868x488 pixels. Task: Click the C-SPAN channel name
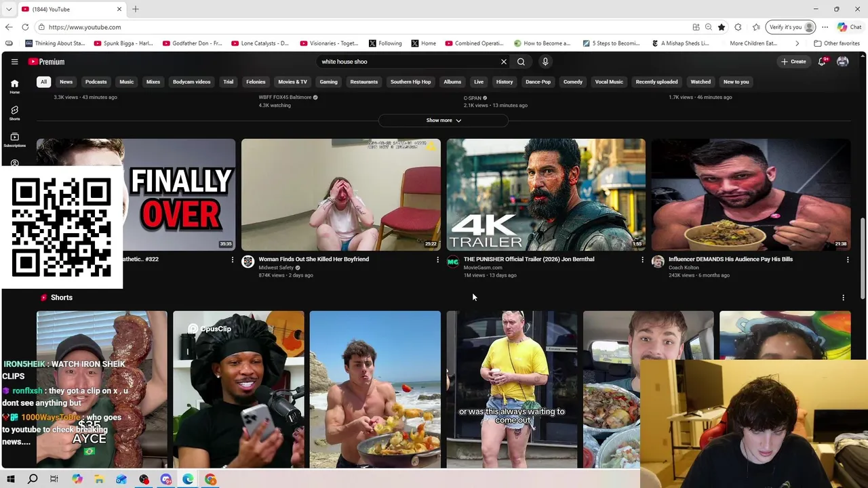point(473,98)
